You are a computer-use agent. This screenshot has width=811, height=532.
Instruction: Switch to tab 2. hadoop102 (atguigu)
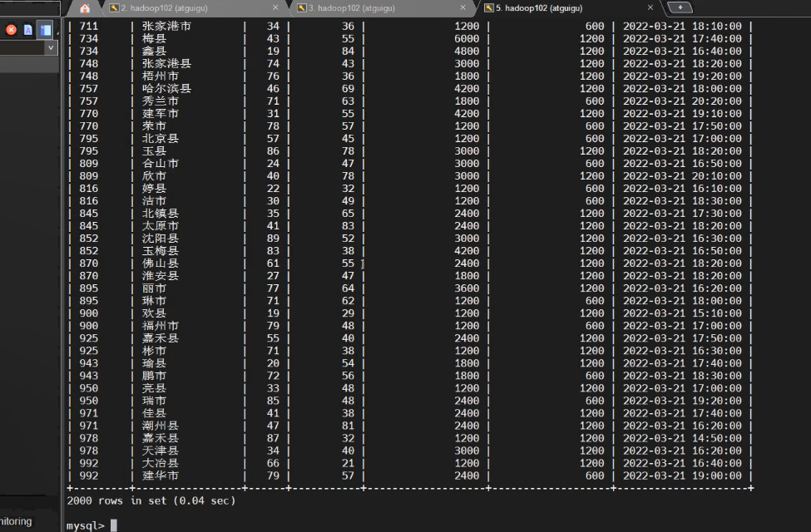[x=164, y=7]
